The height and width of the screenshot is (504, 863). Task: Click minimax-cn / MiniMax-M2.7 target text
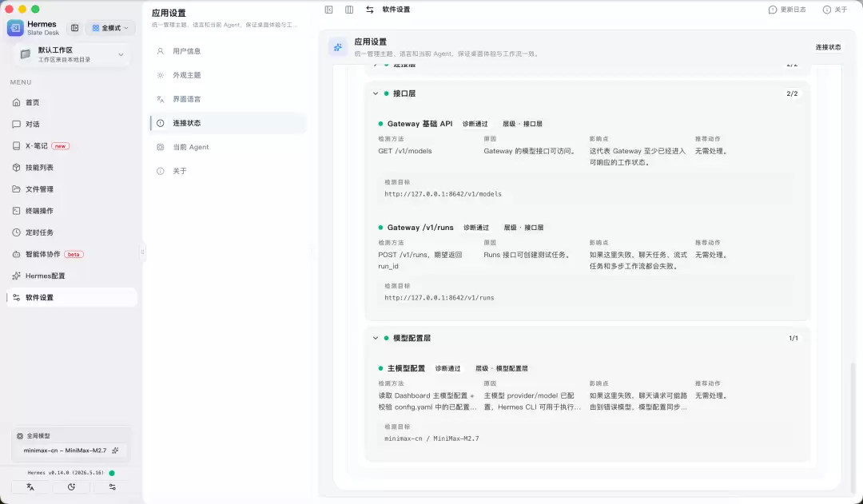pyautogui.click(x=431, y=439)
